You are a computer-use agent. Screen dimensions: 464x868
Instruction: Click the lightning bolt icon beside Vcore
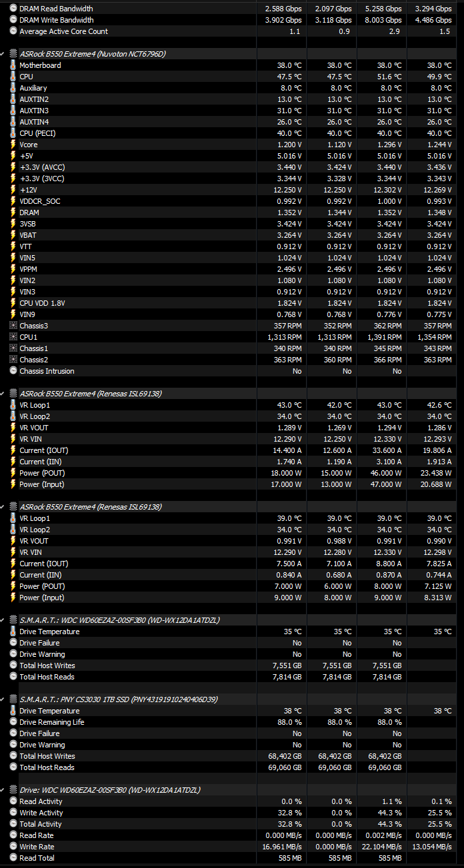(x=13, y=145)
